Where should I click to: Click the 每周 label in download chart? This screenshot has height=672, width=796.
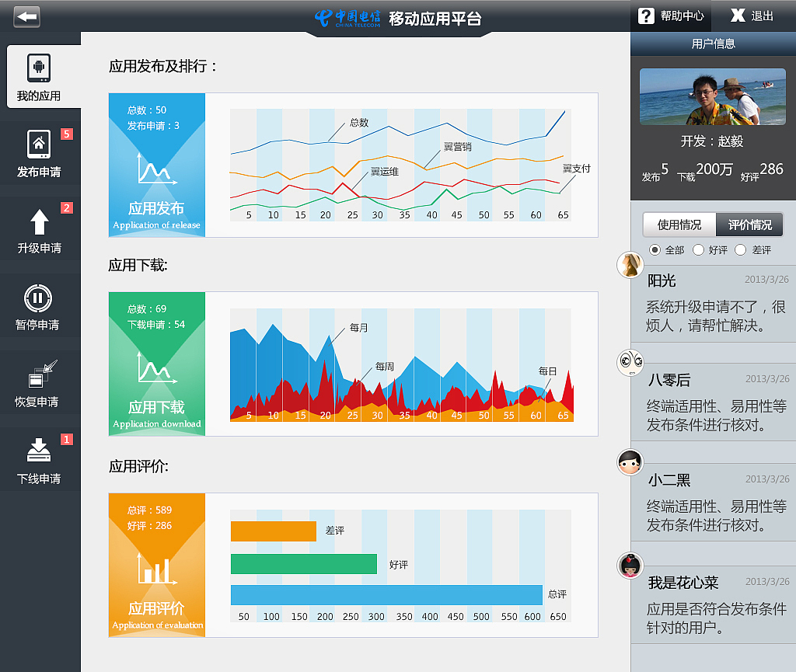click(x=384, y=367)
